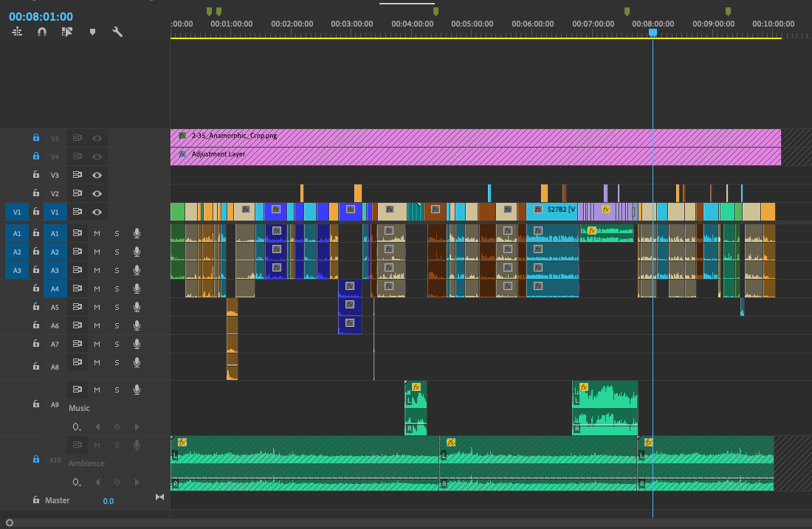This screenshot has height=529, width=812.
Task: Click the Master volume value 0.0
Action: 108,501
